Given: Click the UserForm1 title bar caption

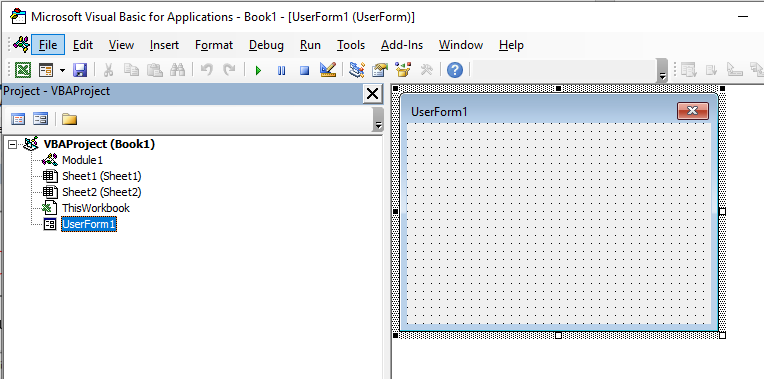Looking at the screenshot, I should pyautogui.click(x=439, y=112).
